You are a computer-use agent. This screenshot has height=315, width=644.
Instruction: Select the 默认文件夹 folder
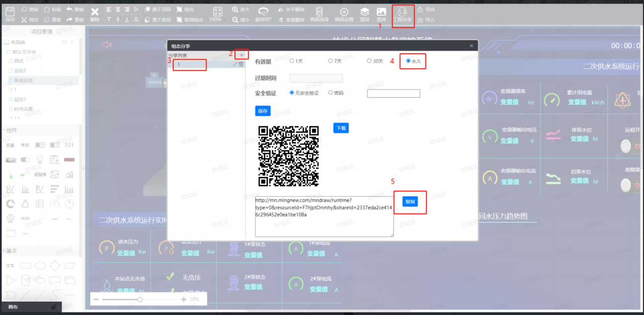pos(21,52)
